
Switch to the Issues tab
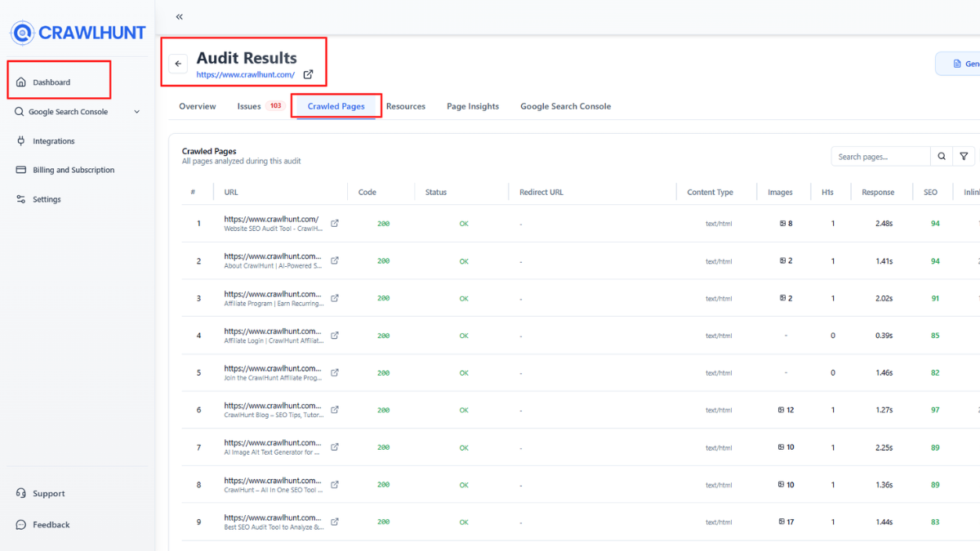pyautogui.click(x=249, y=106)
